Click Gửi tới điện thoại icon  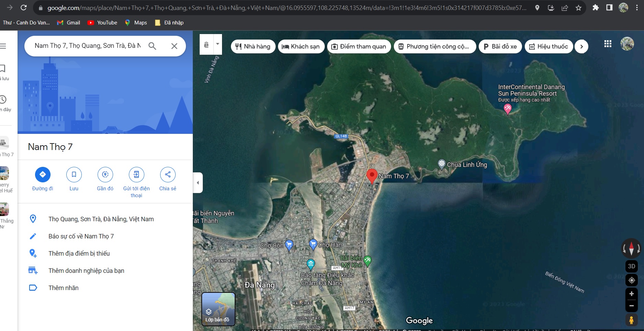point(136,174)
